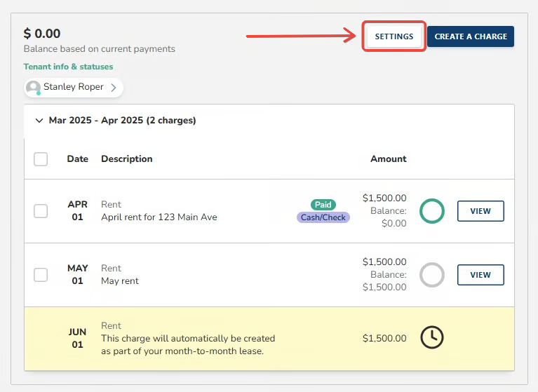
Task: Click 'Balance based on current payments' text
Action: (99, 48)
